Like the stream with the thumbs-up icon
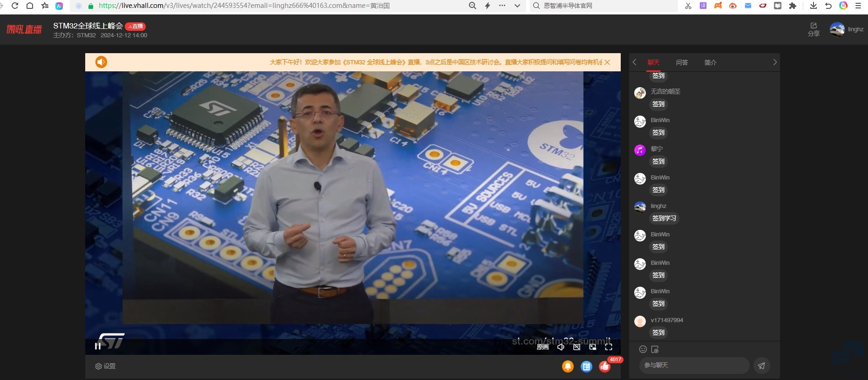This screenshot has height=380, width=868. (605, 366)
